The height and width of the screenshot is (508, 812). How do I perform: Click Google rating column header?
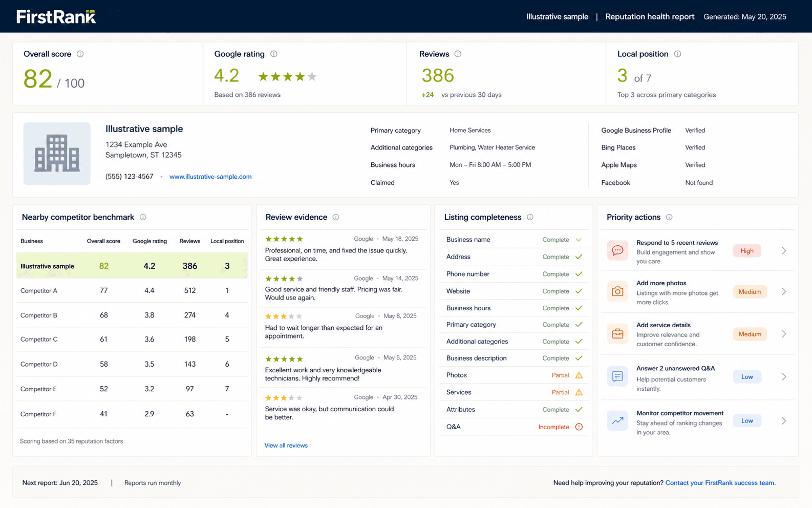tap(149, 241)
